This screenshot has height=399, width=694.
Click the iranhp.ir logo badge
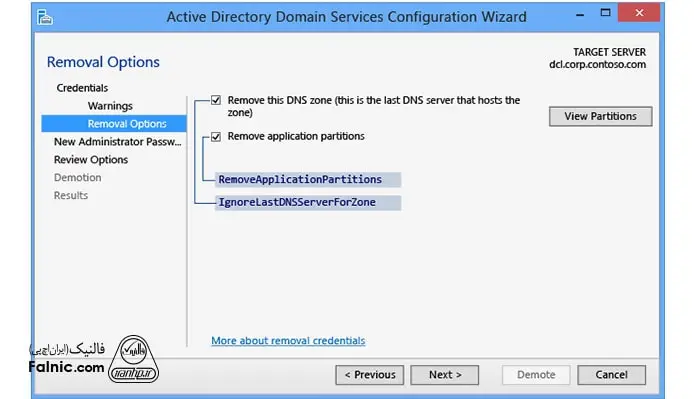(x=133, y=360)
